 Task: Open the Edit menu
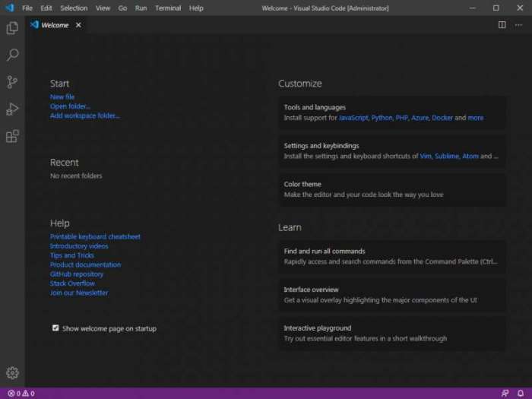coord(46,8)
